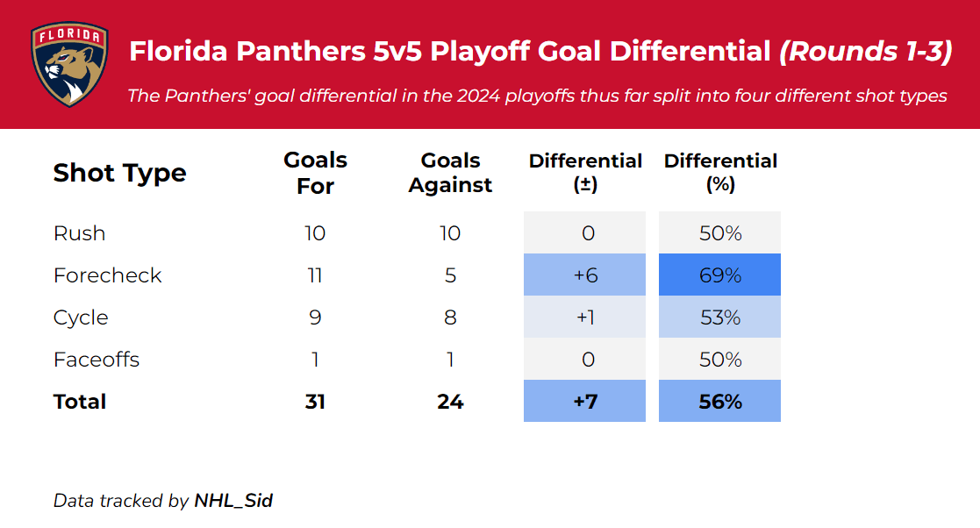Select the Differential (±) column header
The image size is (980, 528).
(x=585, y=173)
